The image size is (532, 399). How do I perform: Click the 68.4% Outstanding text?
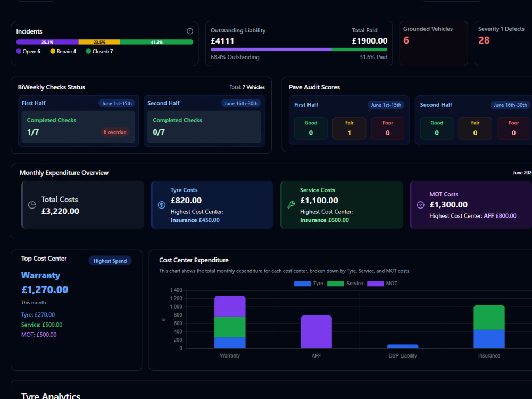pyautogui.click(x=235, y=57)
